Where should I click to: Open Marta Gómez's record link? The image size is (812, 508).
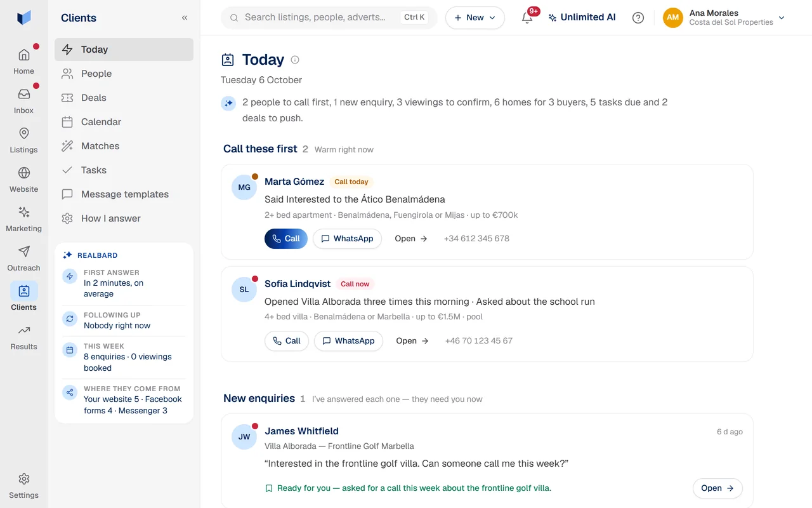pos(411,239)
